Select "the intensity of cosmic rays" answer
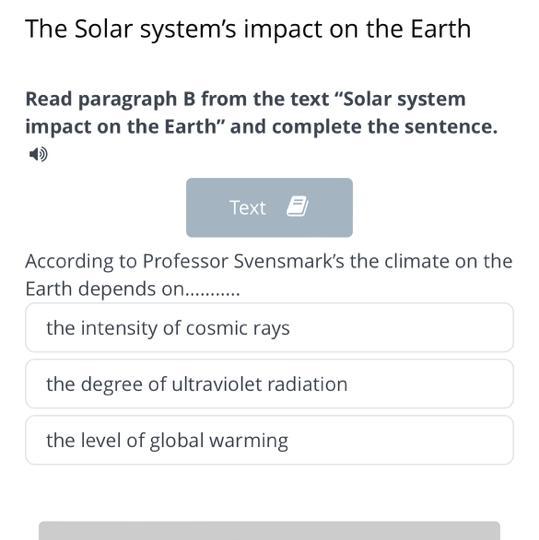The height and width of the screenshot is (540, 539). [269, 328]
